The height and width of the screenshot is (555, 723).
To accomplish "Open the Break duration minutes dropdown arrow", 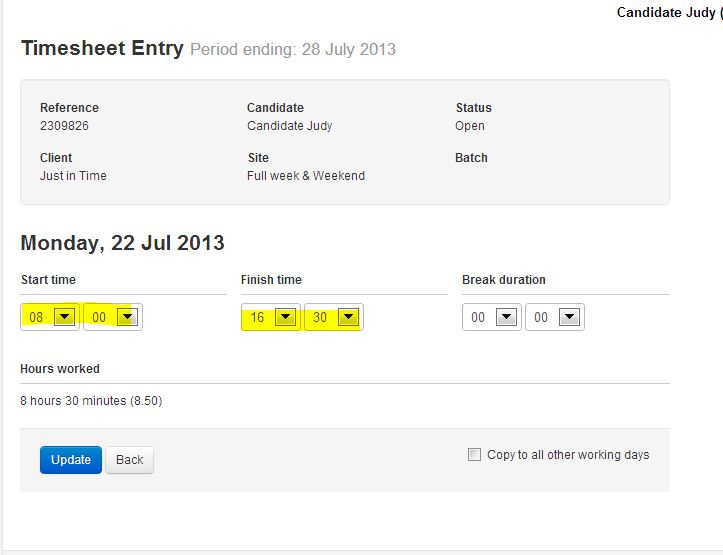I will [569, 317].
